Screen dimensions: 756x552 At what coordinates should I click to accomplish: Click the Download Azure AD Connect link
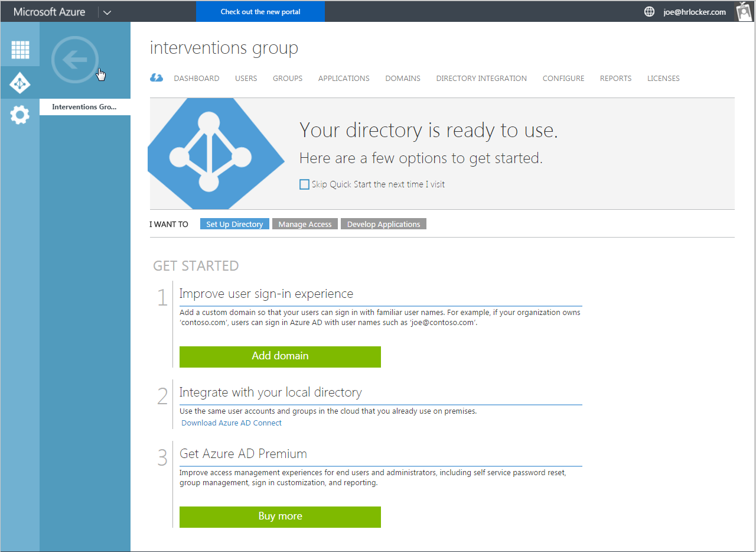pyautogui.click(x=232, y=423)
